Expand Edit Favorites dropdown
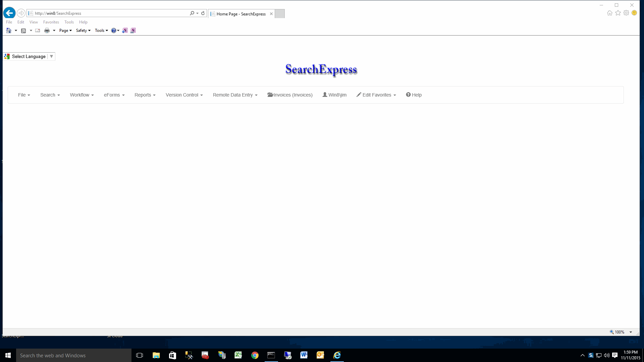The height and width of the screenshot is (362, 644). coord(376,95)
